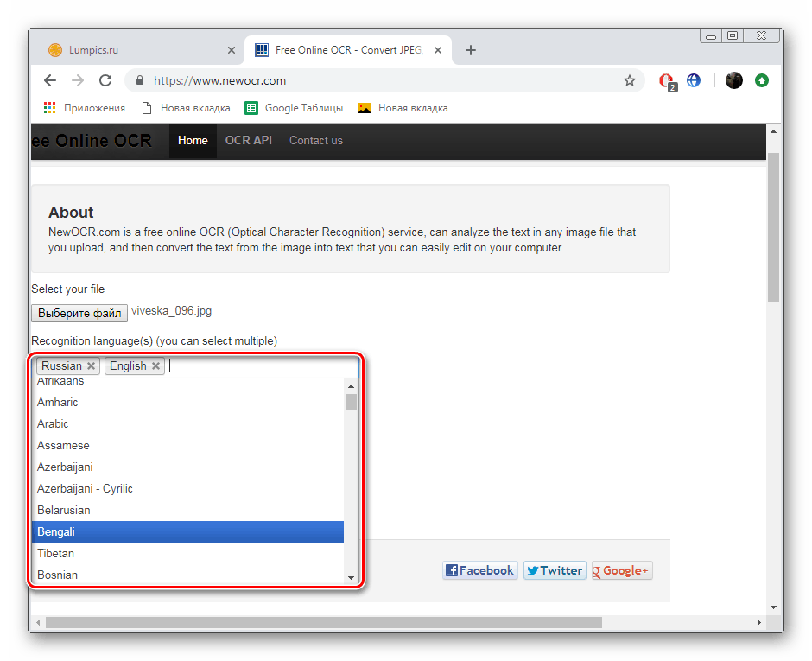812x661 pixels.
Task: Reload the newocr.com page
Action: [105, 80]
